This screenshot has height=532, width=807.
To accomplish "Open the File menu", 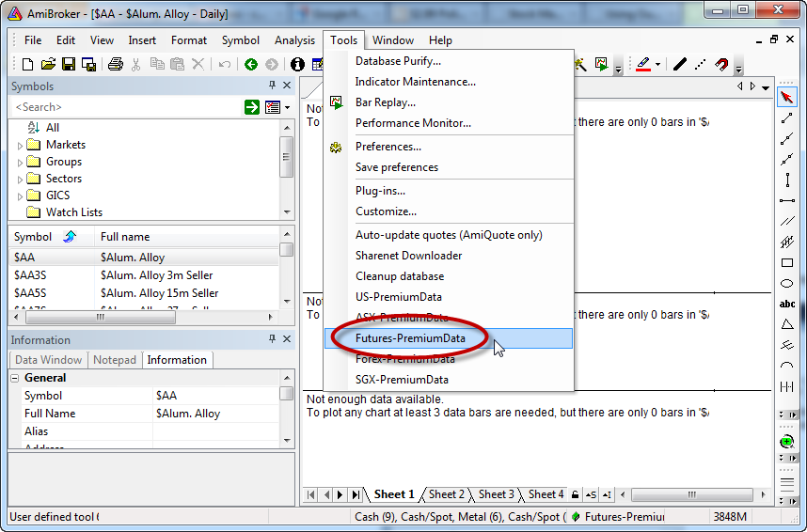I will pos(33,40).
